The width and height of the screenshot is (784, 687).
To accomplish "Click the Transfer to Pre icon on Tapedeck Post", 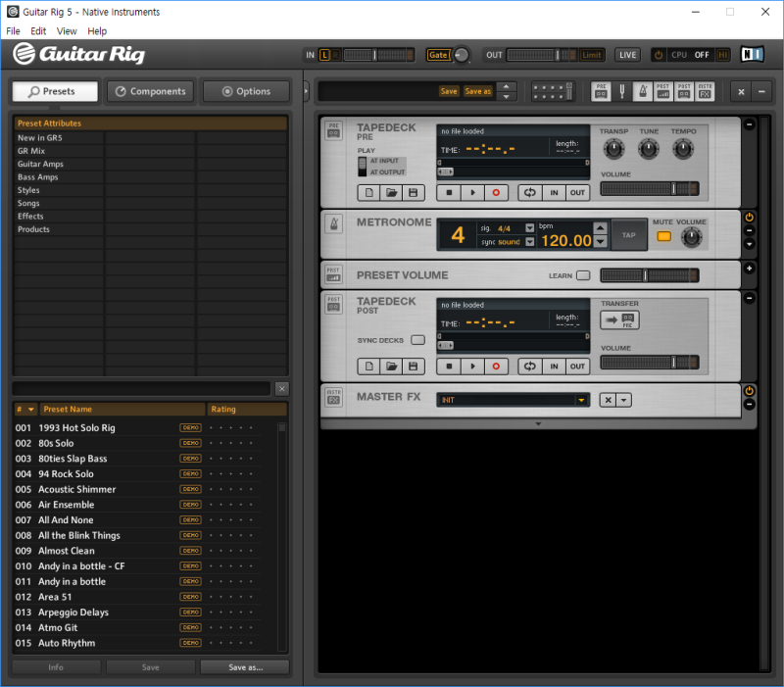I will point(619,320).
